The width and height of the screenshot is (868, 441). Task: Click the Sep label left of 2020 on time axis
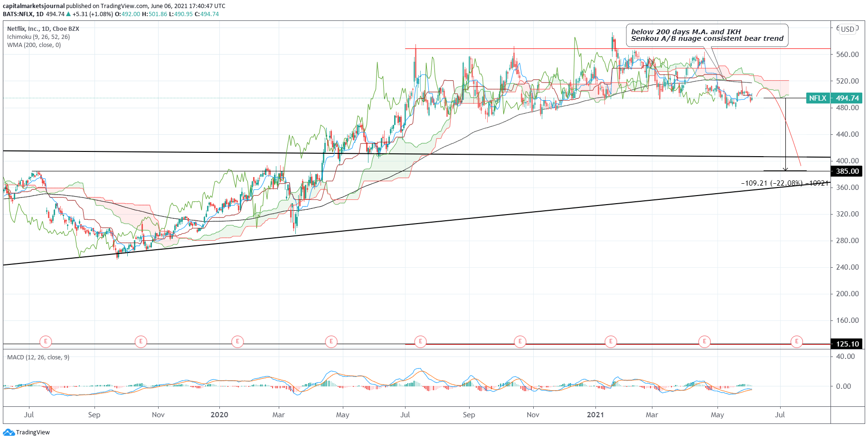click(94, 415)
